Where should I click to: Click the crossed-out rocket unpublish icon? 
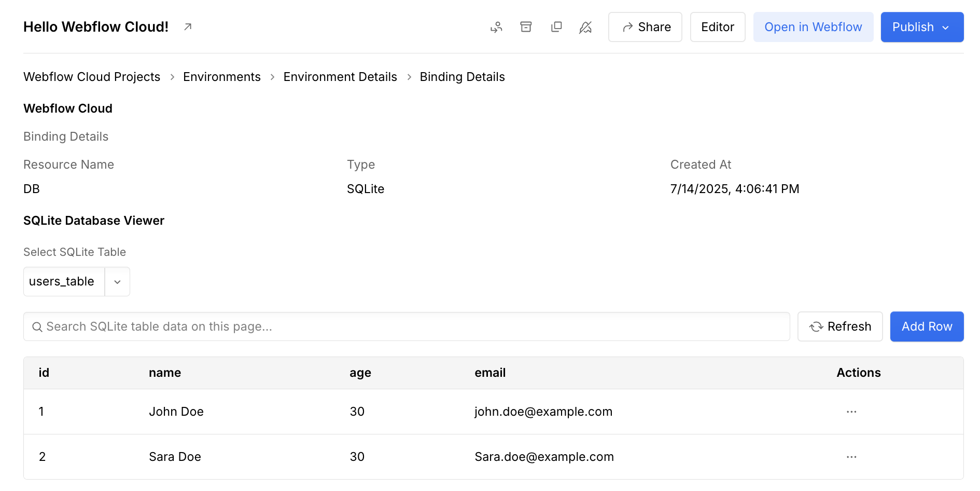pos(585,27)
